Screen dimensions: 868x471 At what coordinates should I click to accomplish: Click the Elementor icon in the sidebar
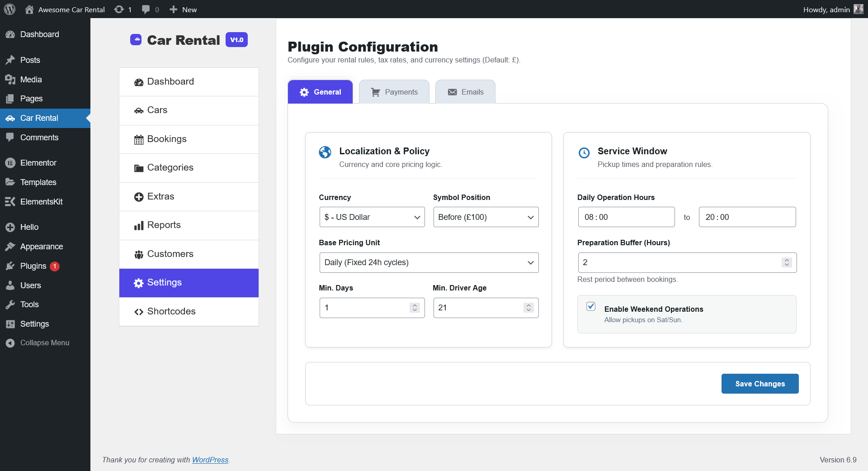click(x=10, y=162)
